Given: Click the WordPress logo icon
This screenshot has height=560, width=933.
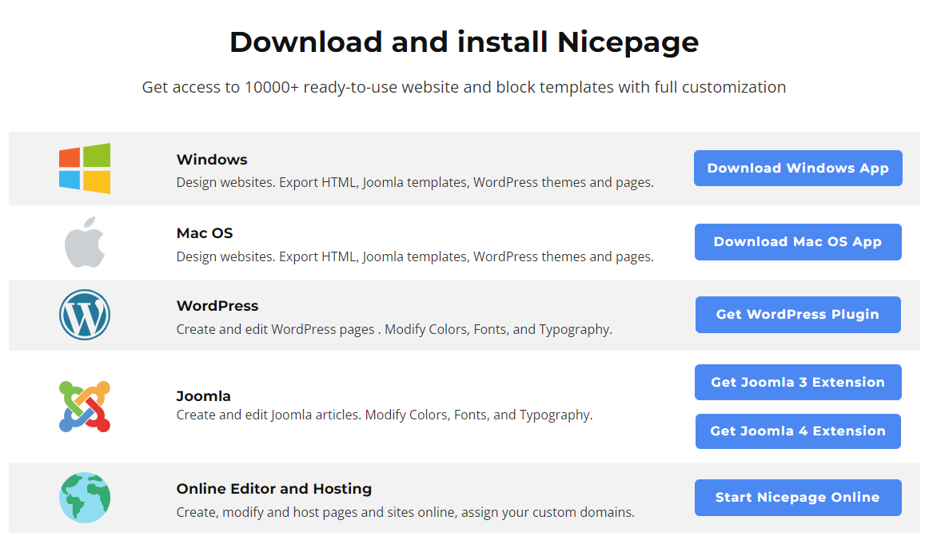Looking at the screenshot, I should [x=85, y=315].
